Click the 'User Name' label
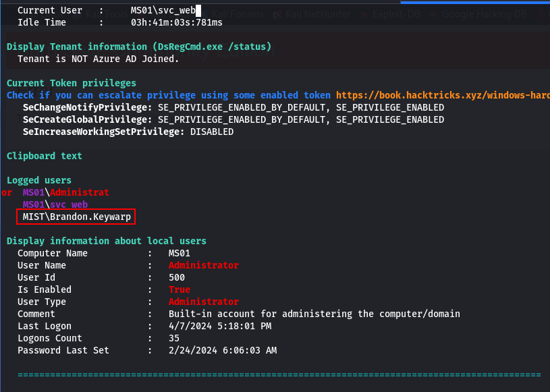The image size is (550, 392). pyautogui.click(x=42, y=265)
